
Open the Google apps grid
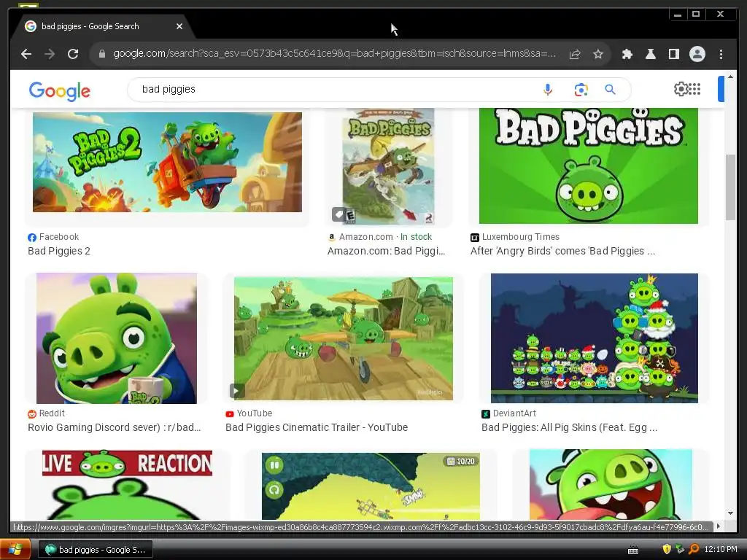pyautogui.click(x=694, y=88)
